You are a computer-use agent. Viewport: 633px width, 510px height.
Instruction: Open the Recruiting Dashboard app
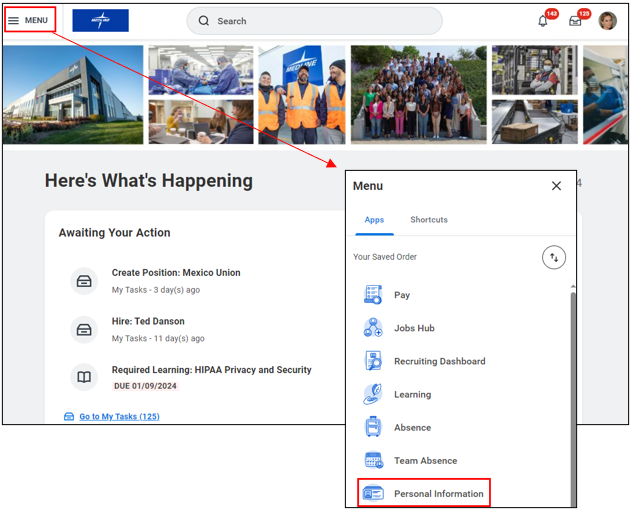439,361
